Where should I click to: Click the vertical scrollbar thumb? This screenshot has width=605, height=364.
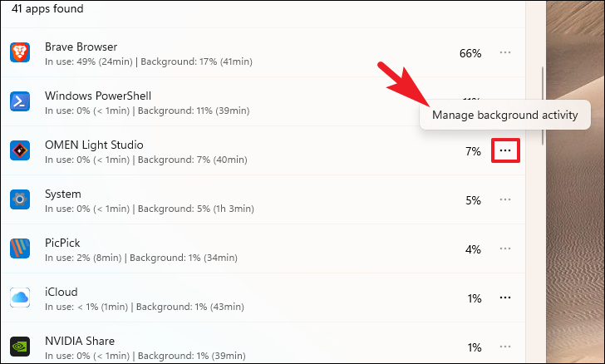click(543, 106)
